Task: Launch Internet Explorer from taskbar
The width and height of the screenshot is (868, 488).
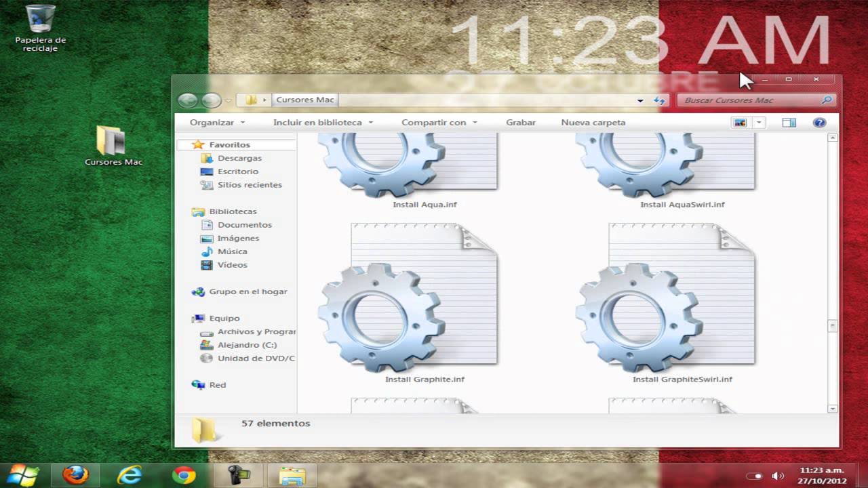Action: click(x=130, y=475)
